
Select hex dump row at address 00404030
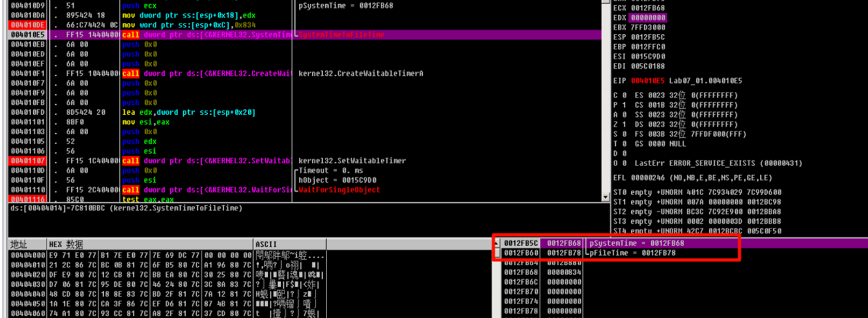point(168,284)
